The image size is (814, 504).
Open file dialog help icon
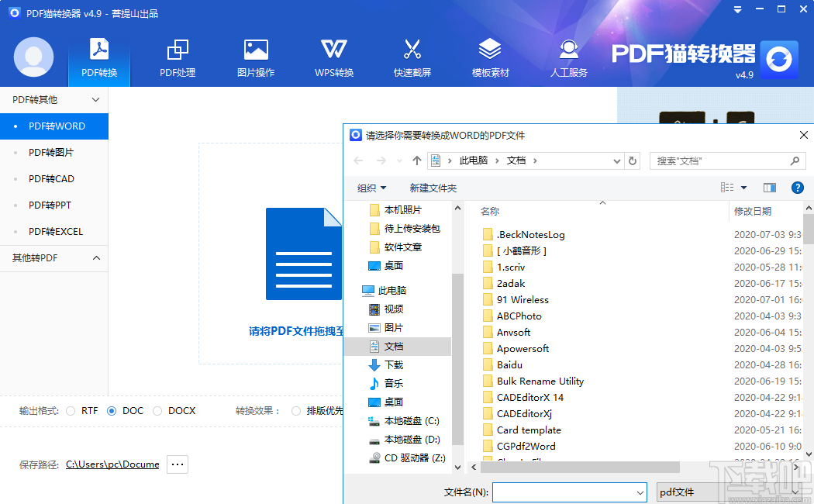point(798,188)
